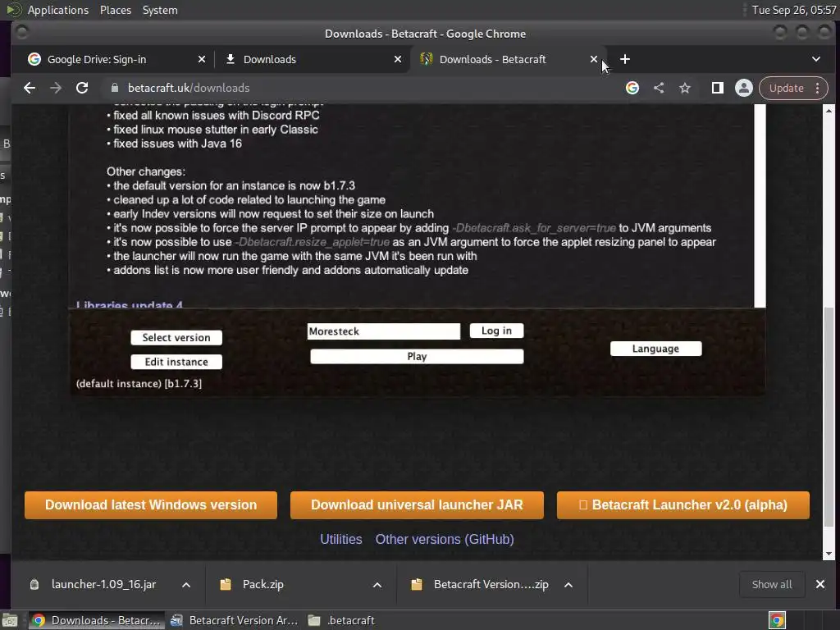Screen dimensions: 840x630
Task: Switch to .betacraft folder taskbar window
Action: pos(342,620)
